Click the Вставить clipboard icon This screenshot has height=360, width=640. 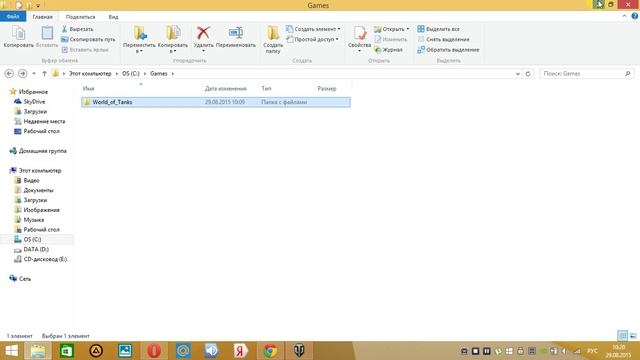tap(47, 37)
